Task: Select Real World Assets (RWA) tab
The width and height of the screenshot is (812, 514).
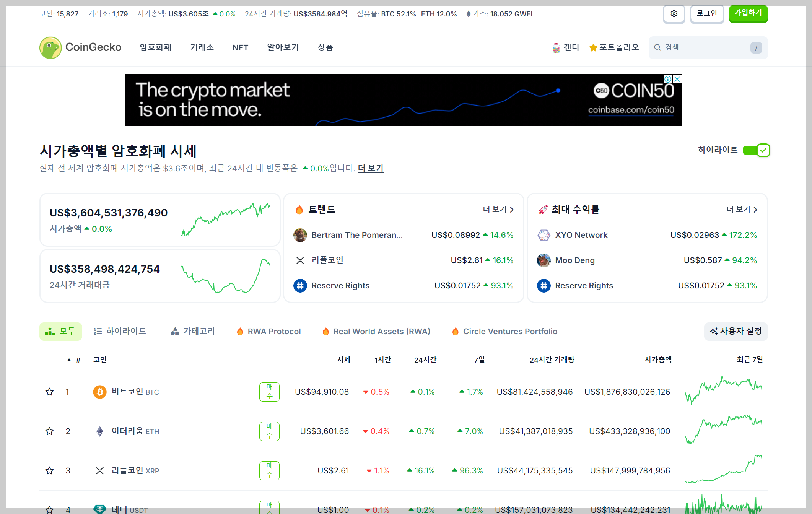Action: coord(376,332)
